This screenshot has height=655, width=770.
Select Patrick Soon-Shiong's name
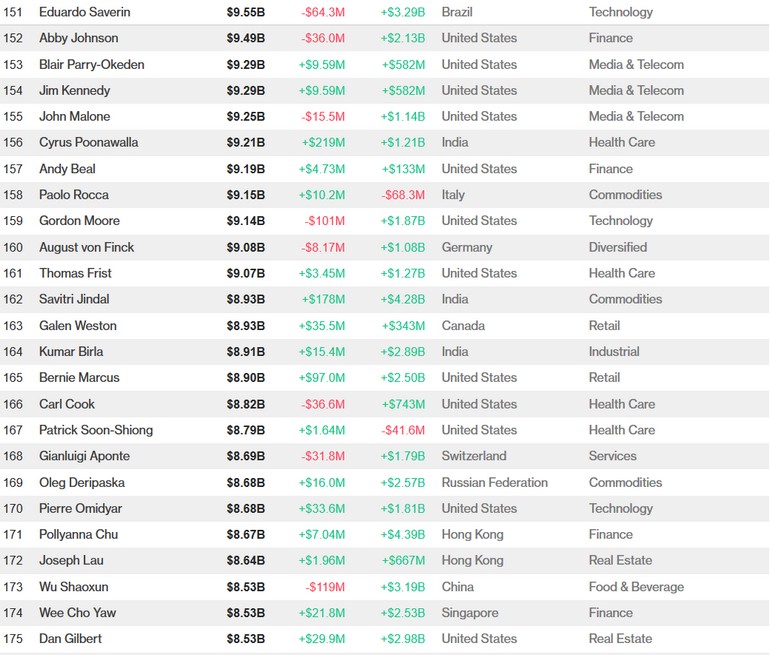tap(96, 430)
